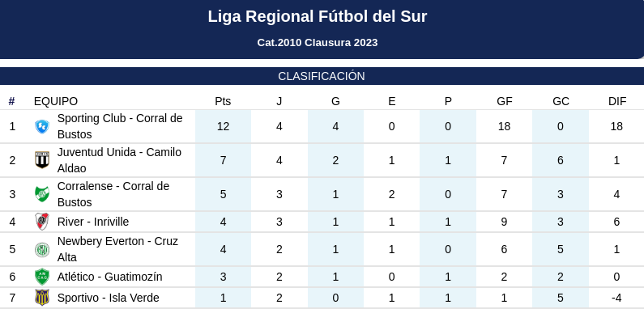The image size is (644, 309).
Task: Open Newbery Everton - Cruz Alta team
Action: pyautogui.click(x=117, y=249)
